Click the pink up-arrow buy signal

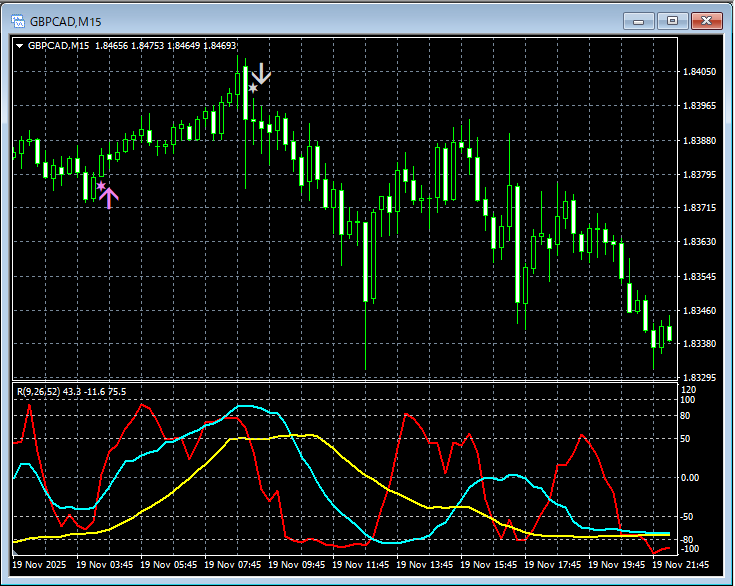[109, 198]
